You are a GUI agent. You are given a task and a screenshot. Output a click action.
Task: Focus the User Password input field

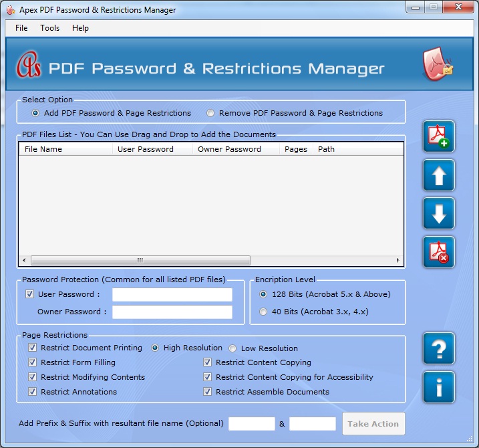pyautogui.click(x=172, y=295)
